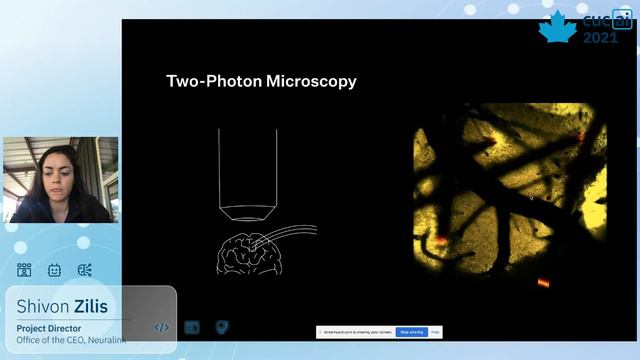Click the group video call icon
Screen dimensions: 640x360
(24, 270)
